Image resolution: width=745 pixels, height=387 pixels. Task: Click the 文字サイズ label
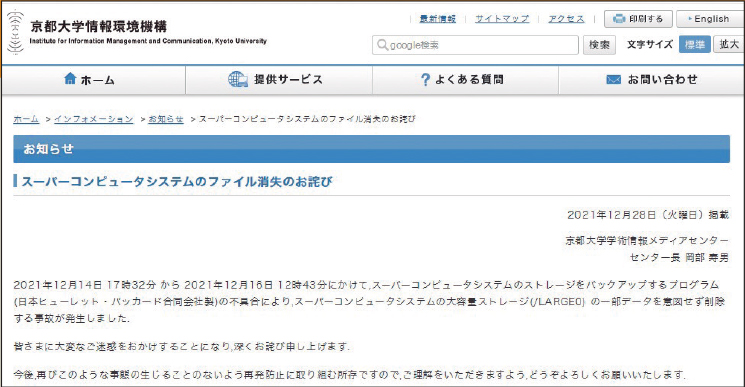[649, 45]
